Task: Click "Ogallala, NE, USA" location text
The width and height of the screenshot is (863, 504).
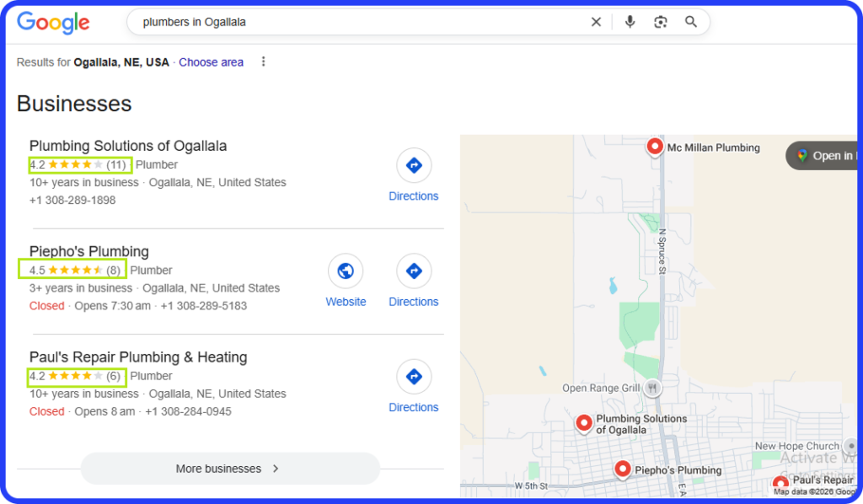Action: (x=121, y=62)
